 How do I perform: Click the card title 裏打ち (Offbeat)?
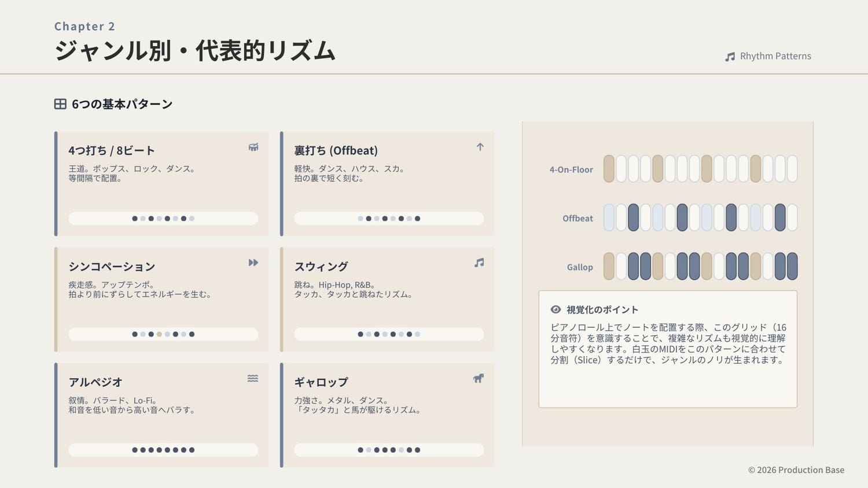click(x=336, y=150)
